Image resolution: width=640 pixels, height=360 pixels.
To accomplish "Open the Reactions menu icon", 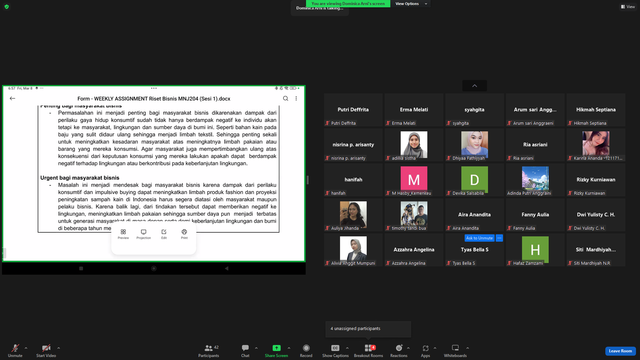I will click(399, 348).
